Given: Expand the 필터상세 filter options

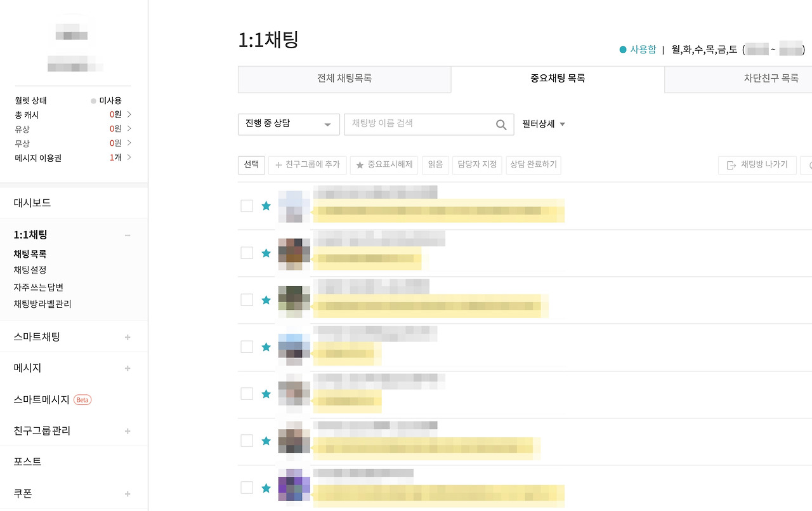Looking at the screenshot, I should (x=542, y=124).
